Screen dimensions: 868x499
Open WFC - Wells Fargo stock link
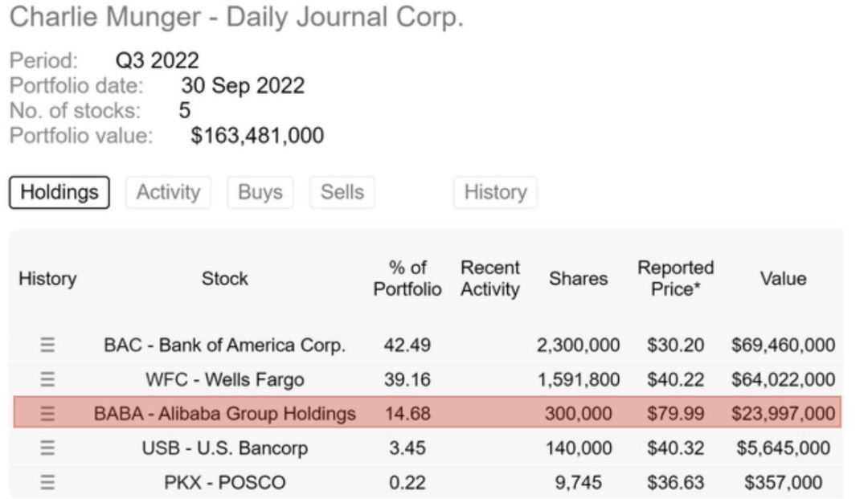224,379
